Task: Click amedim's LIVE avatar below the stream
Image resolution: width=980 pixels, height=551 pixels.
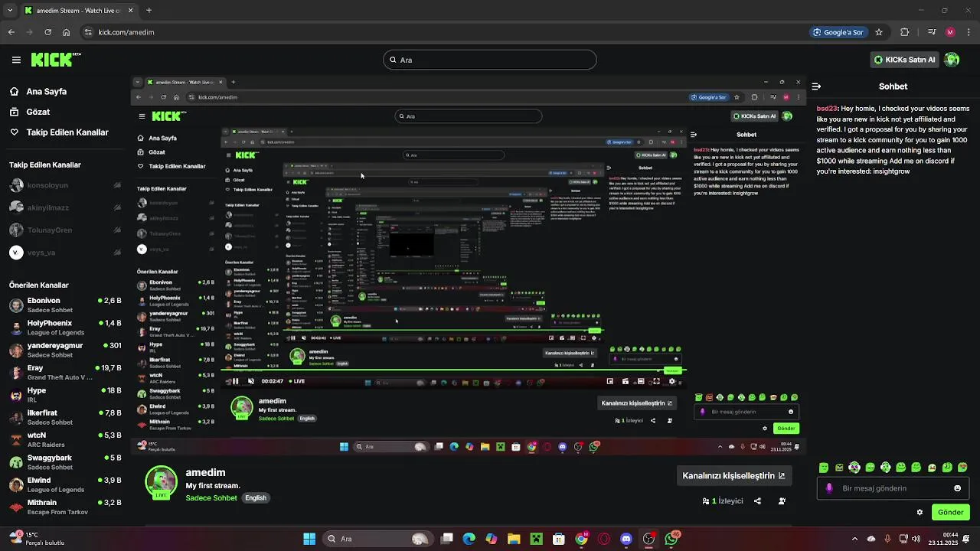Action: (x=161, y=482)
